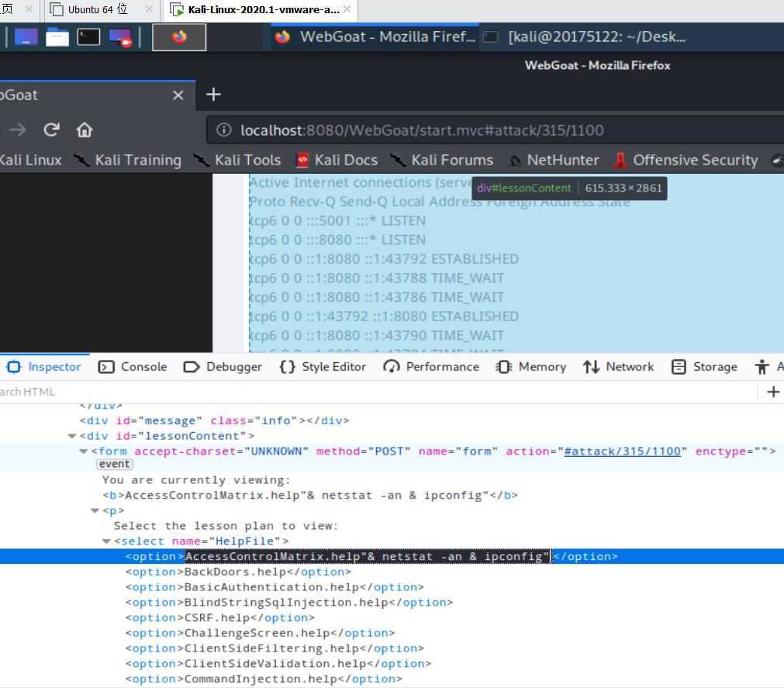Select the BasicAuthentication.help option node

275,587
